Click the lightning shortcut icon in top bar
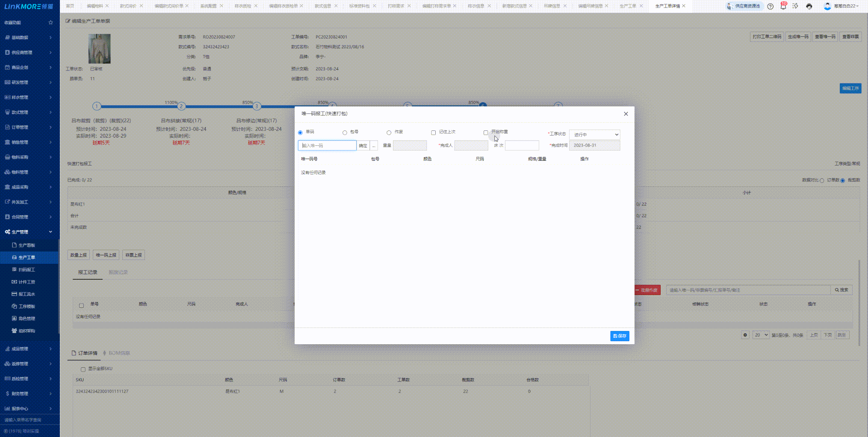The image size is (868, 437). tap(795, 6)
